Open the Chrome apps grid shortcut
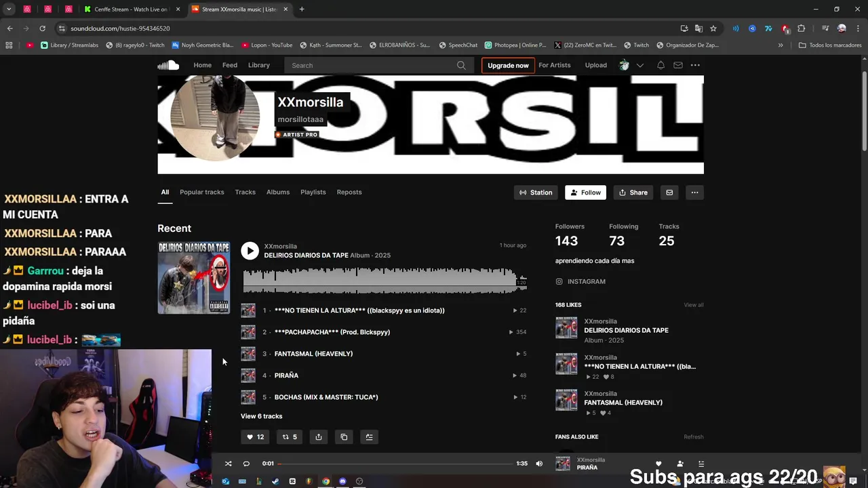868x488 pixels. 9,45
